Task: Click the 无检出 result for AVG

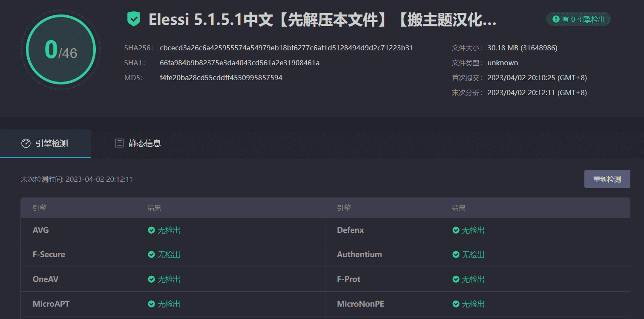Action: click(169, 230)
